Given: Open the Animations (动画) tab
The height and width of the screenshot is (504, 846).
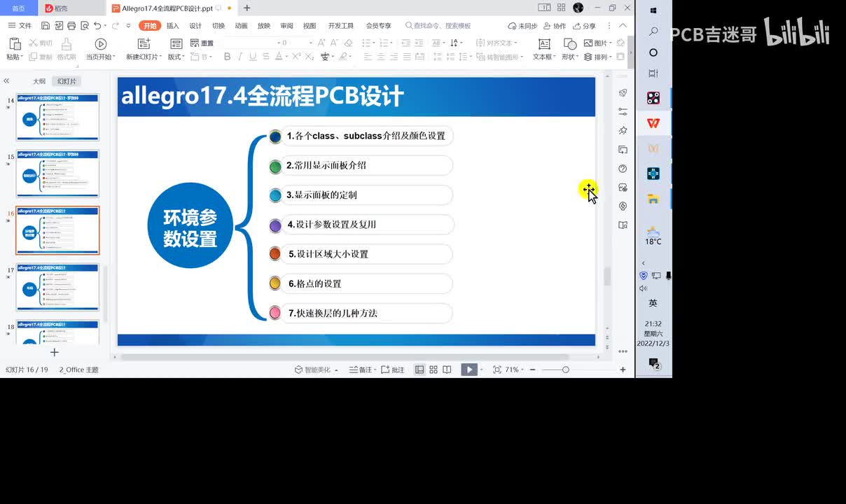Looking at the screenshot, I should tap(241, 26).
